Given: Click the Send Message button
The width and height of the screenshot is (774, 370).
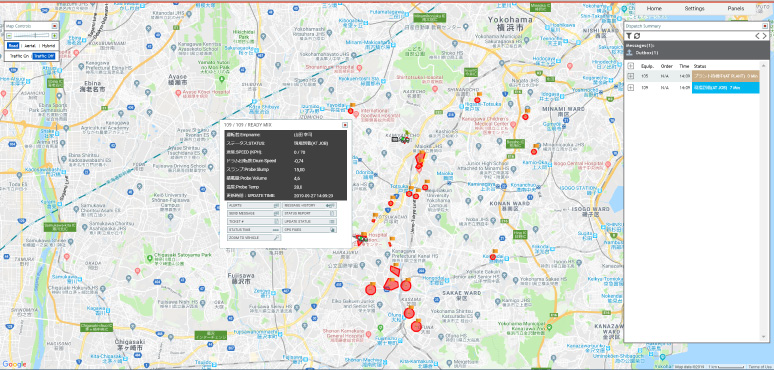Looking at the screenshot, I should tap(254, 214).
